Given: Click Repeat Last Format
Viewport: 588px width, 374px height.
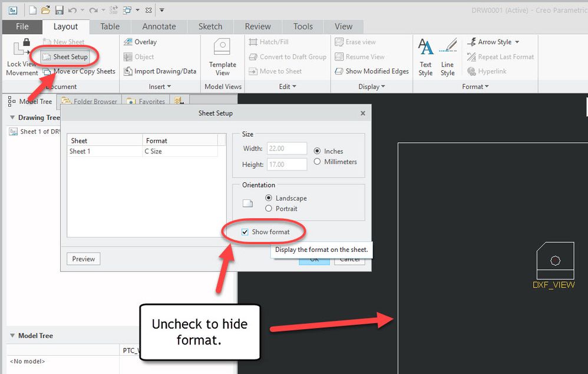Looking at the screenshot, I should (x=501, y=57).
